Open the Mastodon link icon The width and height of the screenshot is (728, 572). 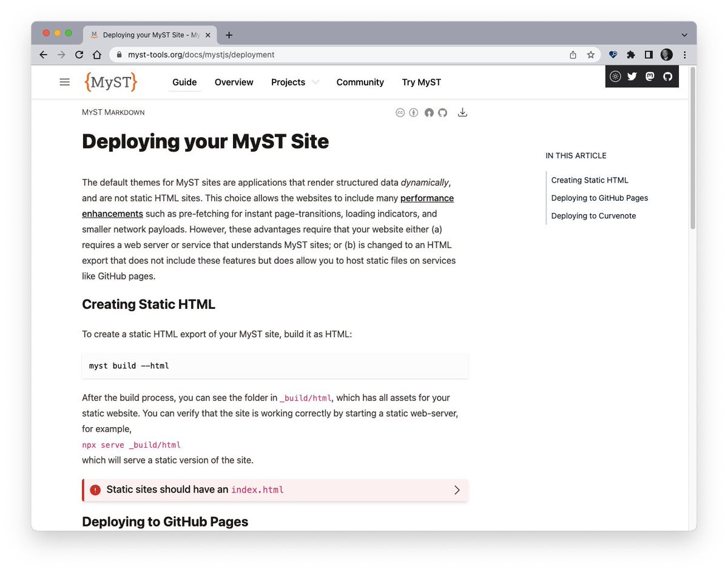point(650,76)
